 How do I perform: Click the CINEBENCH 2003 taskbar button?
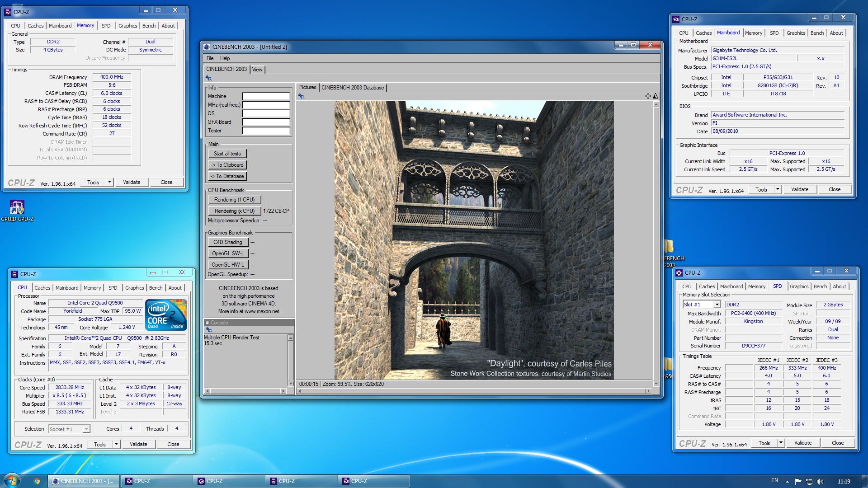pyautogui.click(x=84, y=481)
